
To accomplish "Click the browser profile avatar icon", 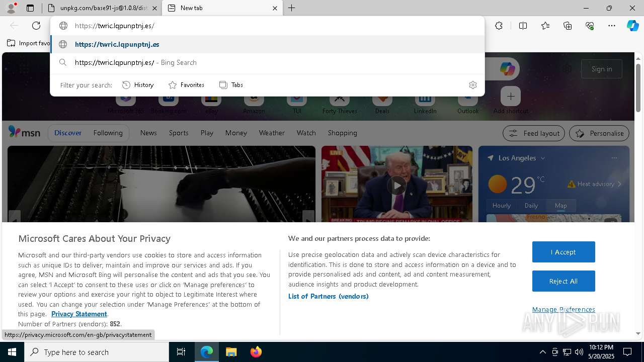I will (x=11, y=8).
